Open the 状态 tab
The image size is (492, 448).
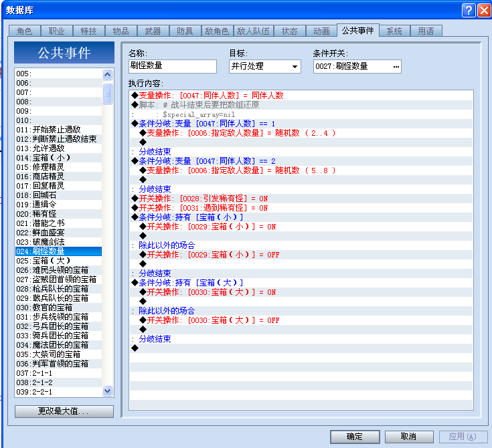point(290,31)
